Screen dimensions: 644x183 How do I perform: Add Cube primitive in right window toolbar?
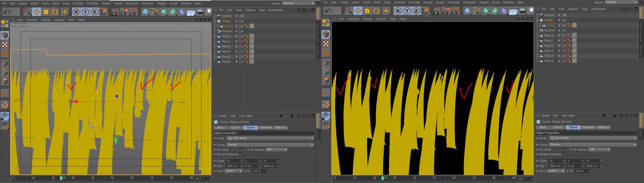(x=467, y=11)
